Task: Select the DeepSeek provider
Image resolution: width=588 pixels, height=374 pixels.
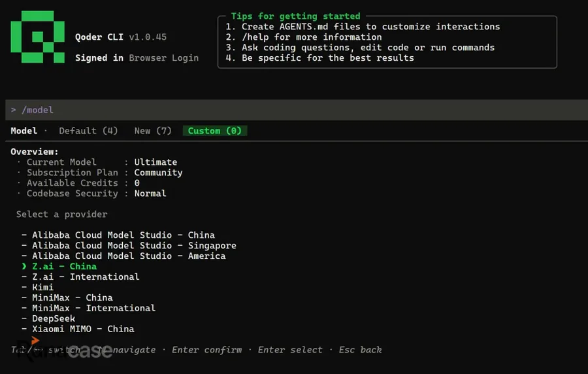Action: (48, 319)
